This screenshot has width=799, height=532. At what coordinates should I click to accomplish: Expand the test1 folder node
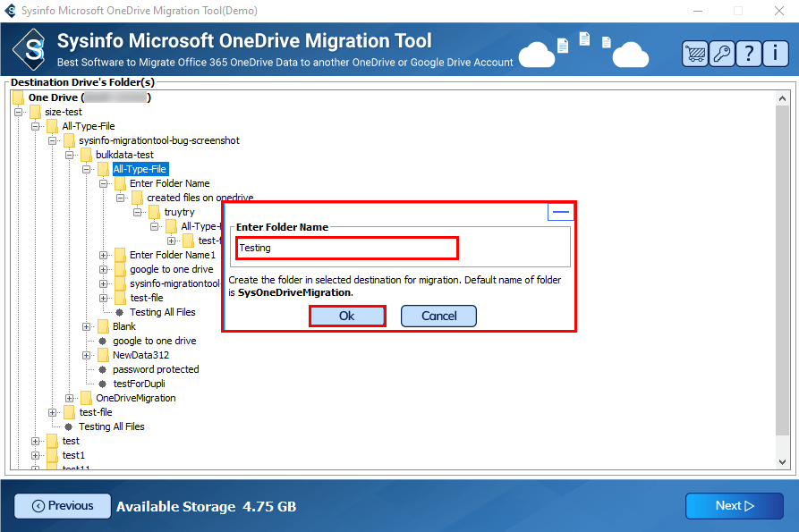(x=36, y=455)
